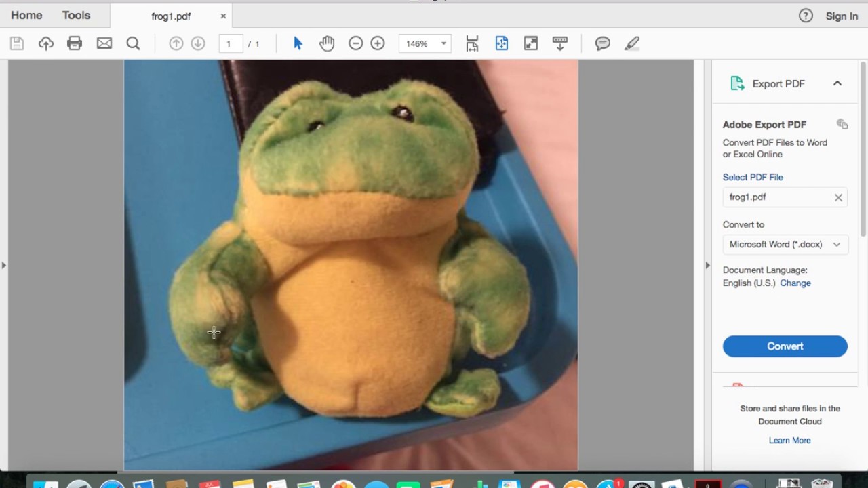
Task: Click the Change language link
Action: [x=795, y=283]
